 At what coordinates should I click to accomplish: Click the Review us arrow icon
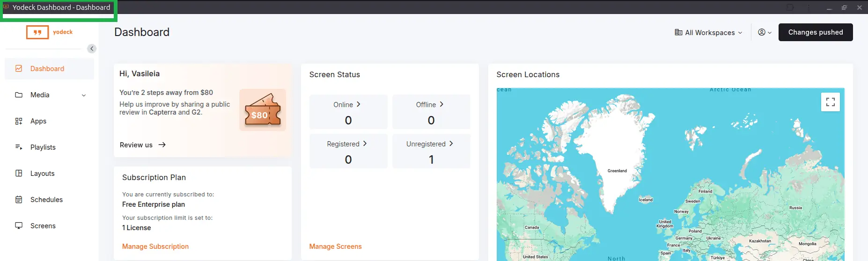point(162,145)
